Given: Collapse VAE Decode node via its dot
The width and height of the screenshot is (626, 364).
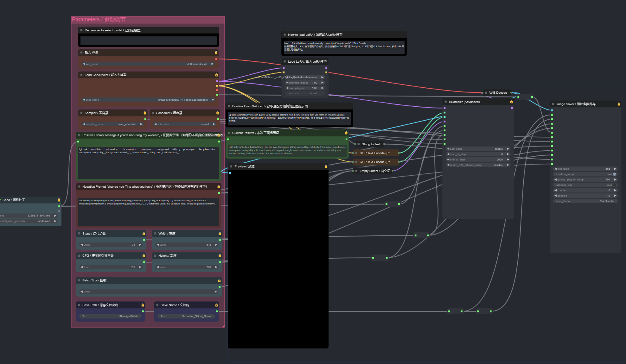Looking at the screenshot, I should 486,93.
